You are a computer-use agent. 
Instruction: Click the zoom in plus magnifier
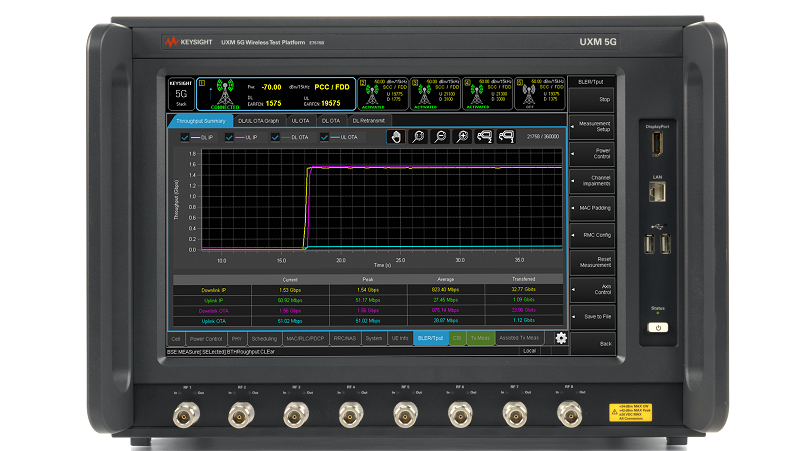pyautogui.click(x=462, y=137)
